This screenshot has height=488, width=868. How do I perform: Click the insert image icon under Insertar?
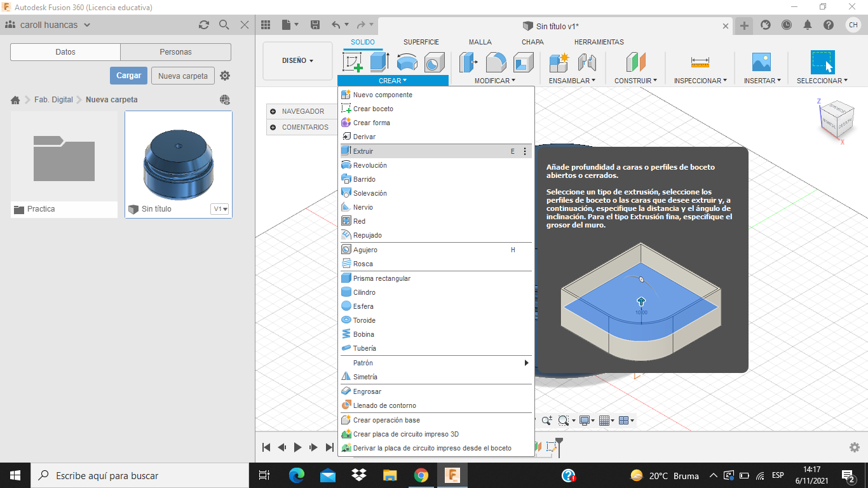761,62
